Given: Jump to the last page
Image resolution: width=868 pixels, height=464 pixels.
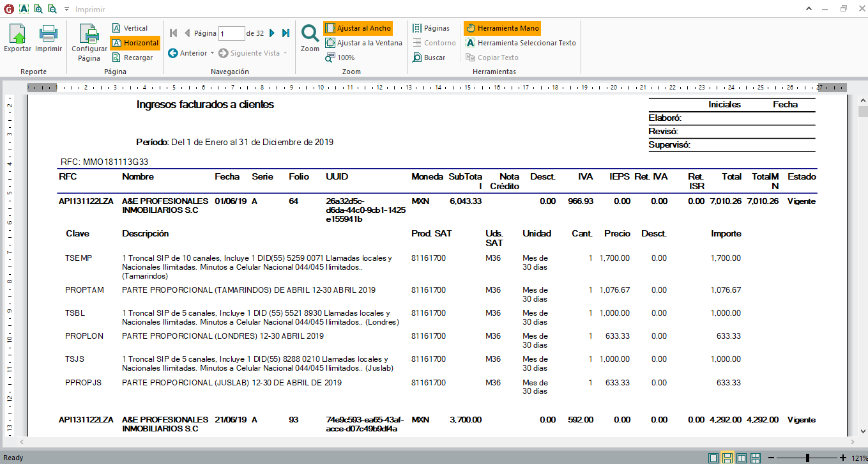Looking at the screenshot, I should (286, 33).
